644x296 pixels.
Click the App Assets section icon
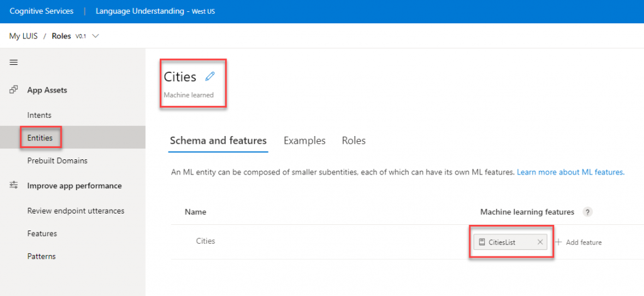(14, 89)
